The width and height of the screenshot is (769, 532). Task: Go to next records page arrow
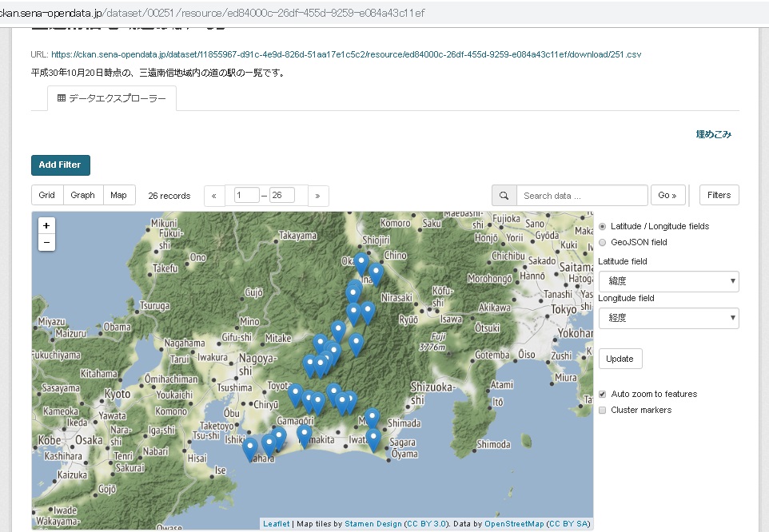click(x=318, y=196)
